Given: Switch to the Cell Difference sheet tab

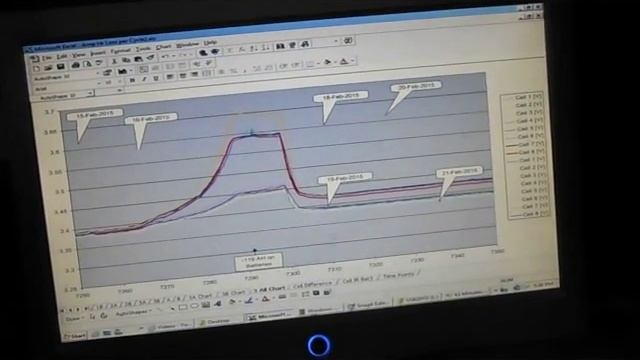Looking at the screenshot, I should pyautogui.click(x=312, y=284).
